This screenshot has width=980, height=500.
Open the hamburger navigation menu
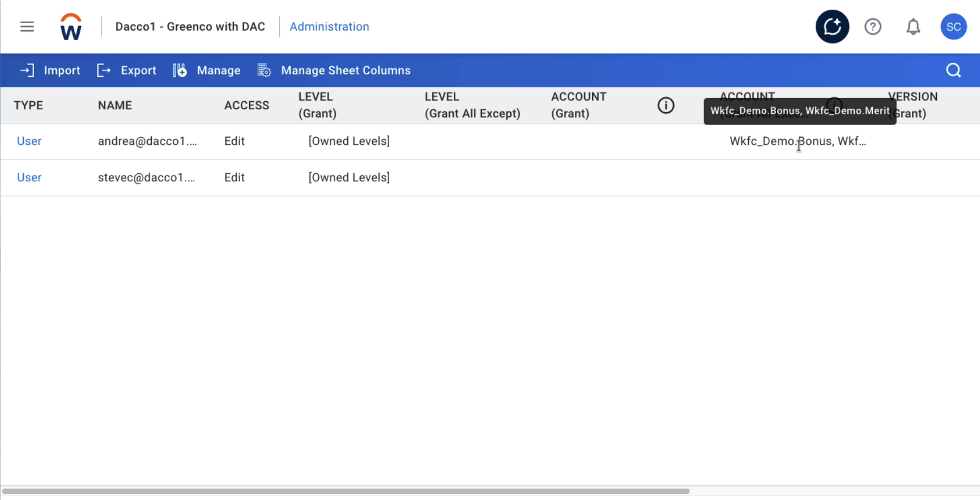tap(27, 27)
